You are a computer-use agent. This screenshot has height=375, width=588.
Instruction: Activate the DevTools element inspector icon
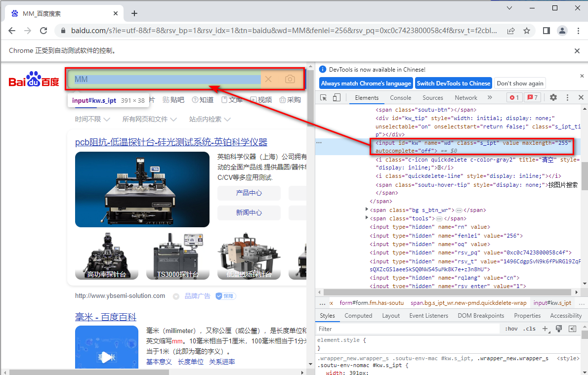tap(323, 97)
